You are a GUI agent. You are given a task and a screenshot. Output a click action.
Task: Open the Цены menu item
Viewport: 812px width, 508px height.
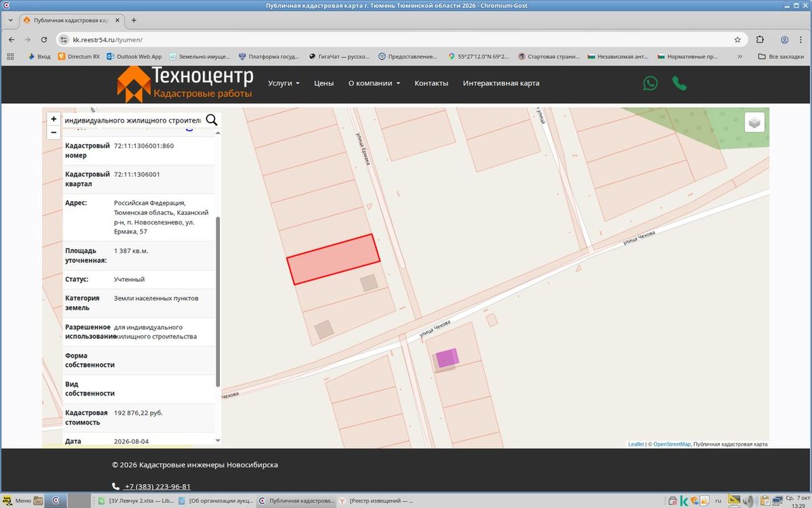click(324, 83)
